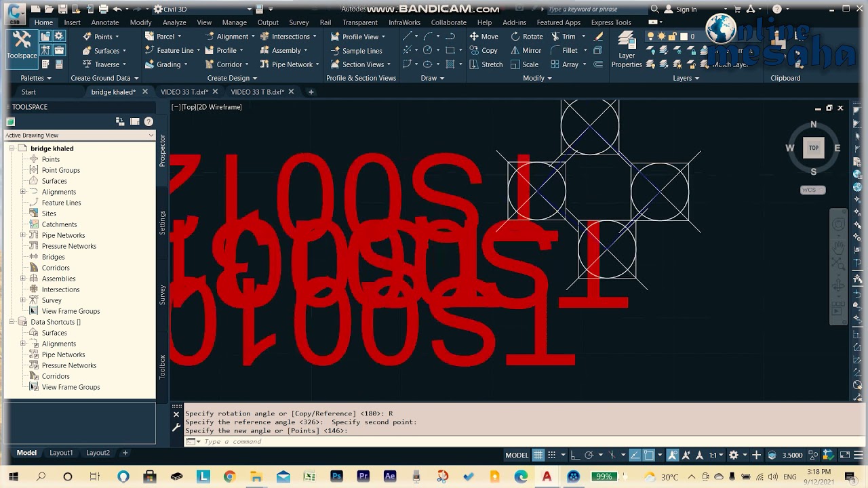
Task: Click the Undo arrow
Action: click(117, 9)
